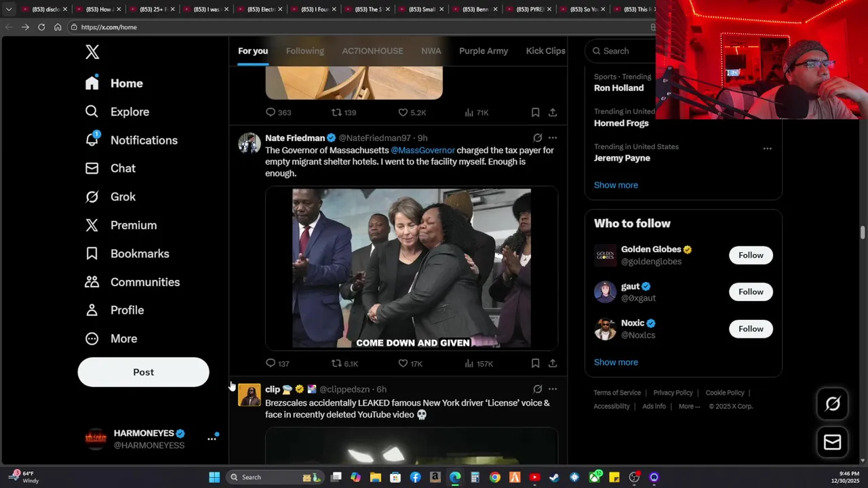Like the post with 5.2K likes
The height and width of the screenshot is (488, 868).
pyautogui.click(x=412, y=113)
